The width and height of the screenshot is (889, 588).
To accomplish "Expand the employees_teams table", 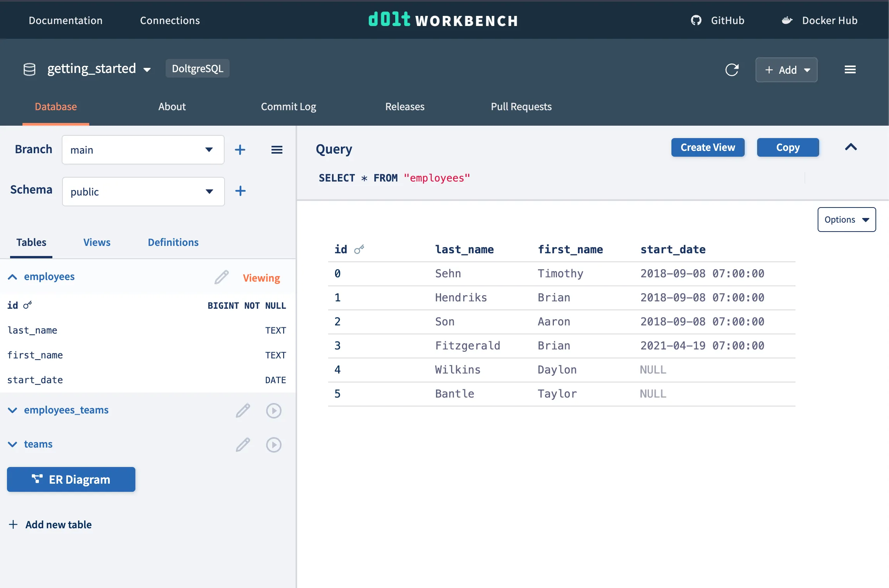I will pos(12,410).
